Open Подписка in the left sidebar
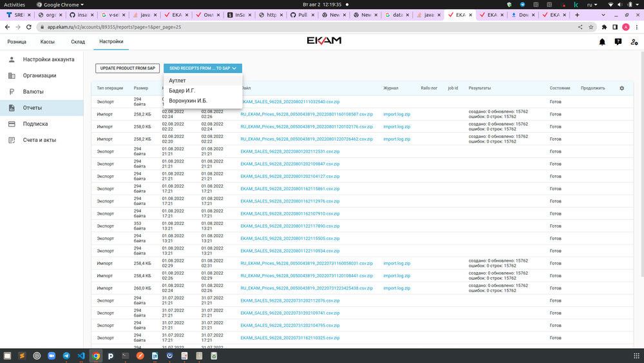 [35, 124]
